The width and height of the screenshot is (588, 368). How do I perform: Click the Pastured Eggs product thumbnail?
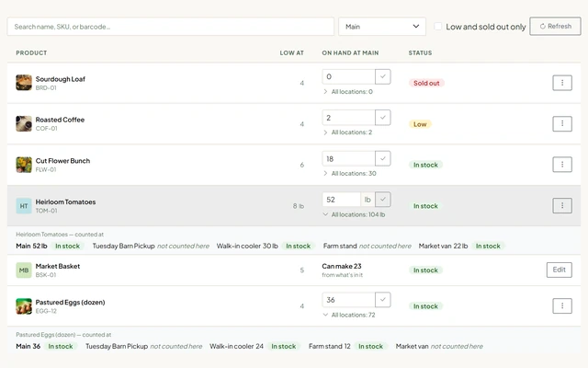[x=24, y=306]
